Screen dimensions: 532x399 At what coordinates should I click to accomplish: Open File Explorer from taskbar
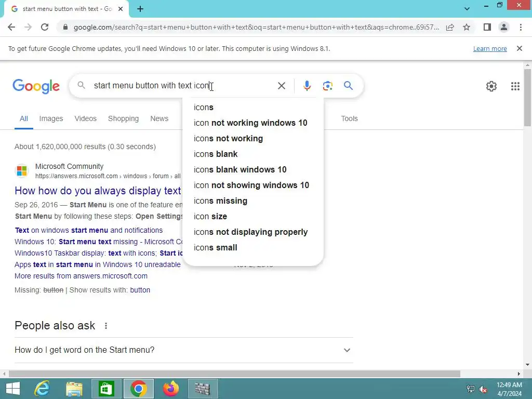click(74, 389)
